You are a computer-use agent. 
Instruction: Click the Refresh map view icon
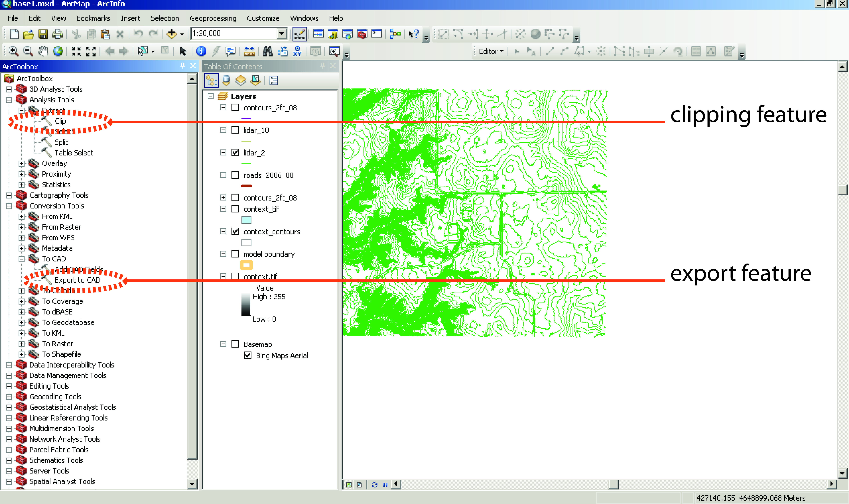(375, 485)
